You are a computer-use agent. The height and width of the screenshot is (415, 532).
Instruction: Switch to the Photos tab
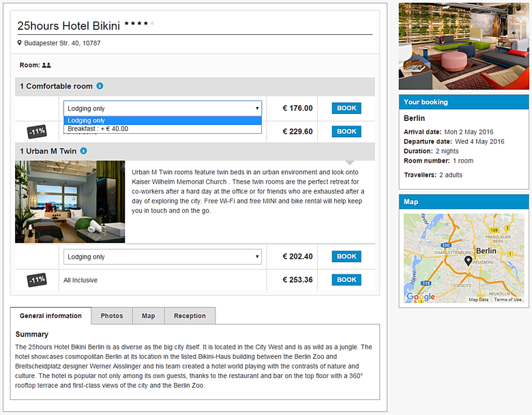tap(112, 316)
